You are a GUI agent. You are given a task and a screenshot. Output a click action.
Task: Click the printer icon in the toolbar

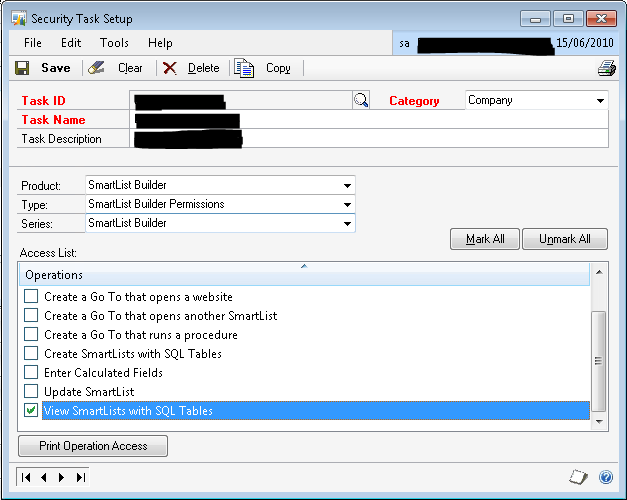click(x=606, y=68)
